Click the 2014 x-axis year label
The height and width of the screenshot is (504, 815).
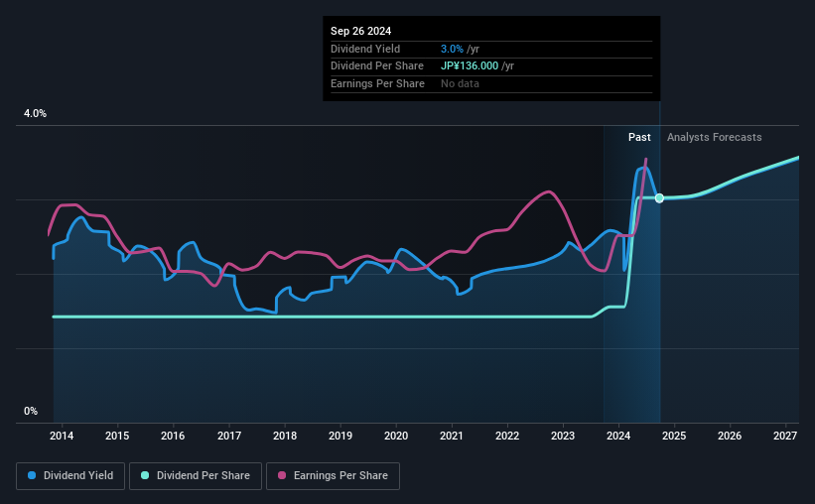coord(62,436)
